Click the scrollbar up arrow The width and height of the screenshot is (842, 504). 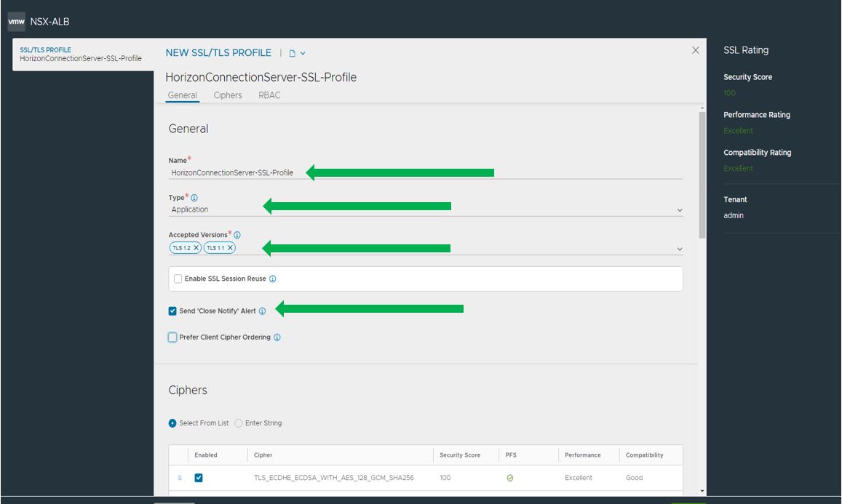(x=702, y=108)
